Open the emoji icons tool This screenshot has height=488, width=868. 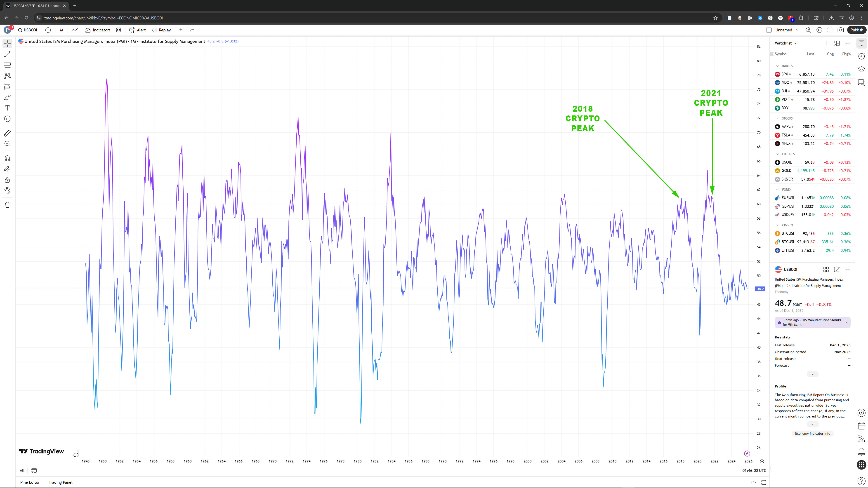(x=7, y=119)
